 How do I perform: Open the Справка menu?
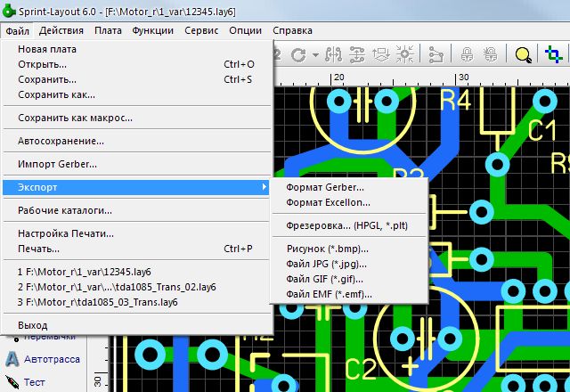tap(292, 30)
